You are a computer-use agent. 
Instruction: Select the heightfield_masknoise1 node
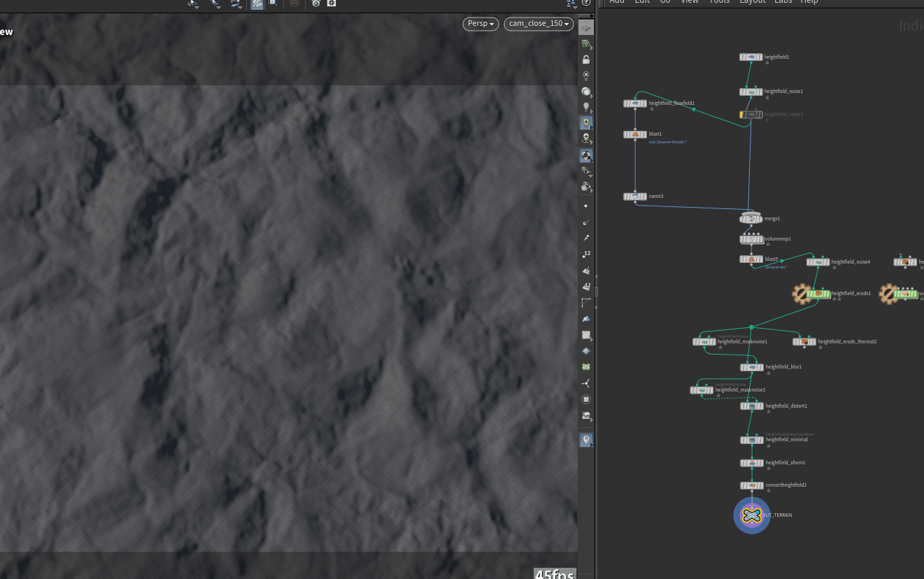coord(704,342)
